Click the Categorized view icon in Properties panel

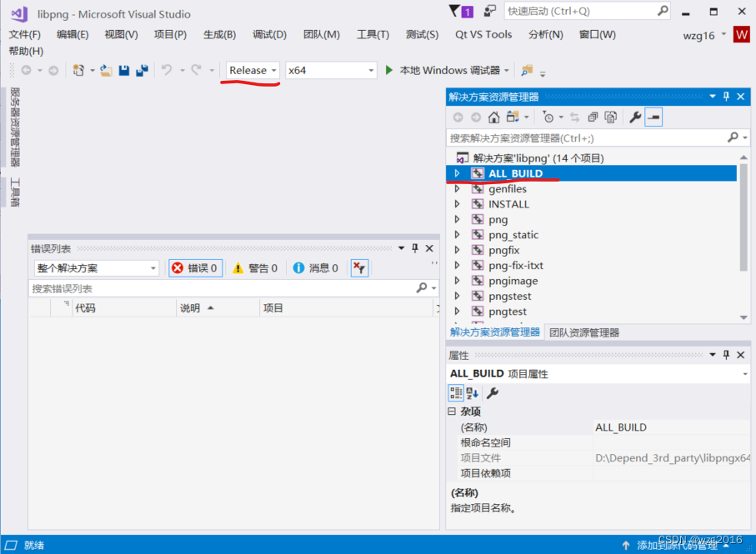point(457,392)
